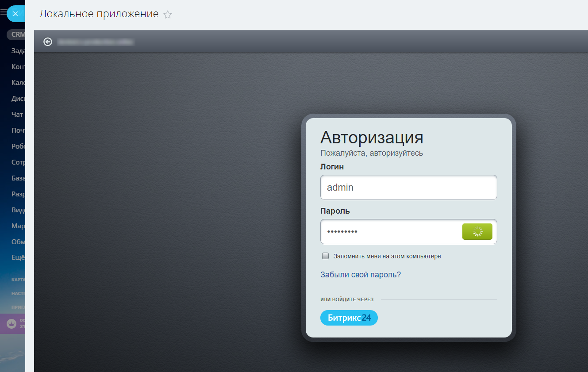Select the "Зада…" tasks menu item
The image size is (588, 372).
[18, 51]
